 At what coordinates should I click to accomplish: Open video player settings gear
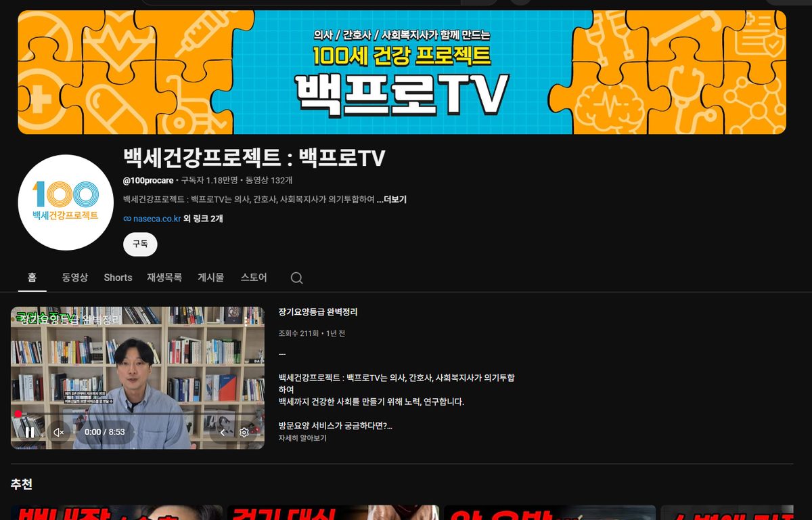[x=244, y=432]
